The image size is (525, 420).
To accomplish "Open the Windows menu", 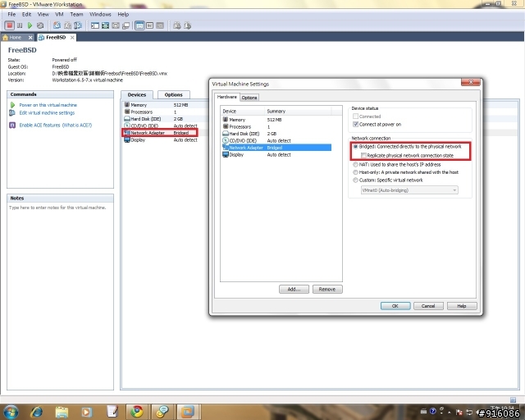I will [100, 15].
